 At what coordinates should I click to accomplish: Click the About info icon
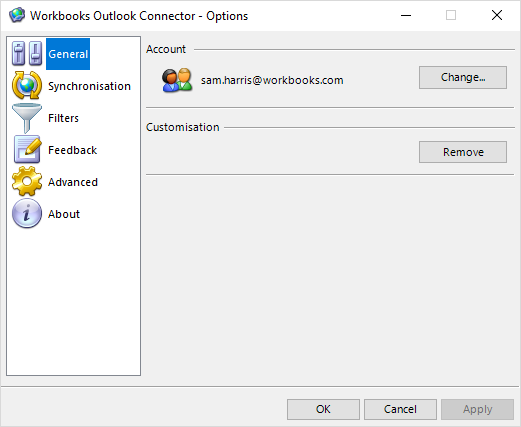pos(27,213)
